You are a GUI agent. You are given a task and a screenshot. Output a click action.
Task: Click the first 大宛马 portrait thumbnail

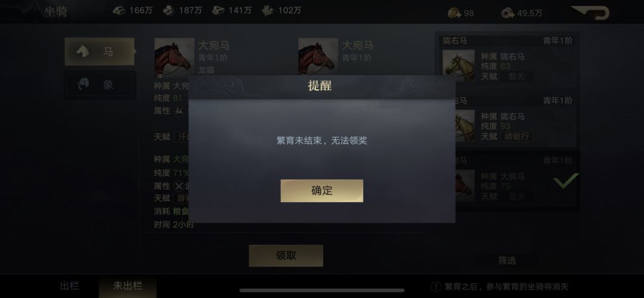174,57
